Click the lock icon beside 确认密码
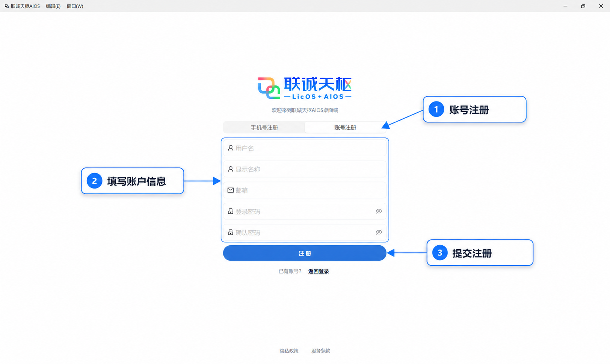Screen dimensions: 610x364 [231, 233]
